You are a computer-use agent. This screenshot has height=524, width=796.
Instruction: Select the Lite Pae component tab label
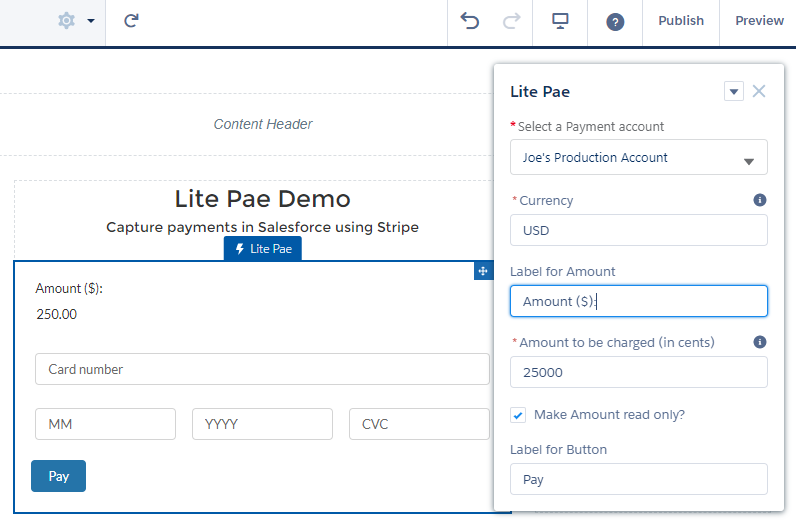[x=262, y=249]
